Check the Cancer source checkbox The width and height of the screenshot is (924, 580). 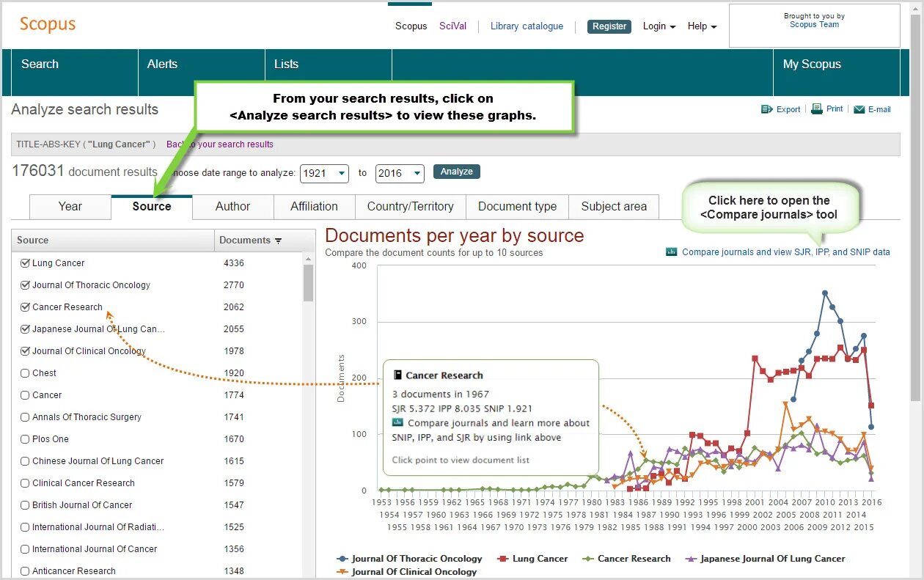point(26,394)
